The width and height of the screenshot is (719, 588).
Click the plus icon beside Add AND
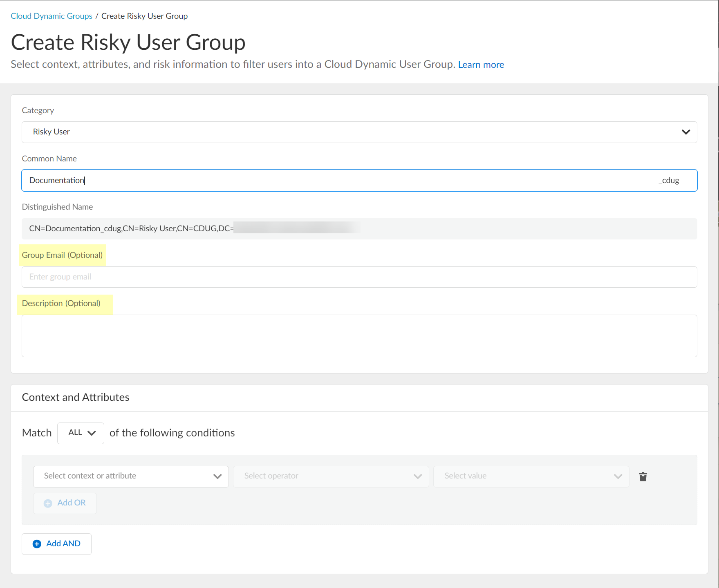(x=37, y=544)
